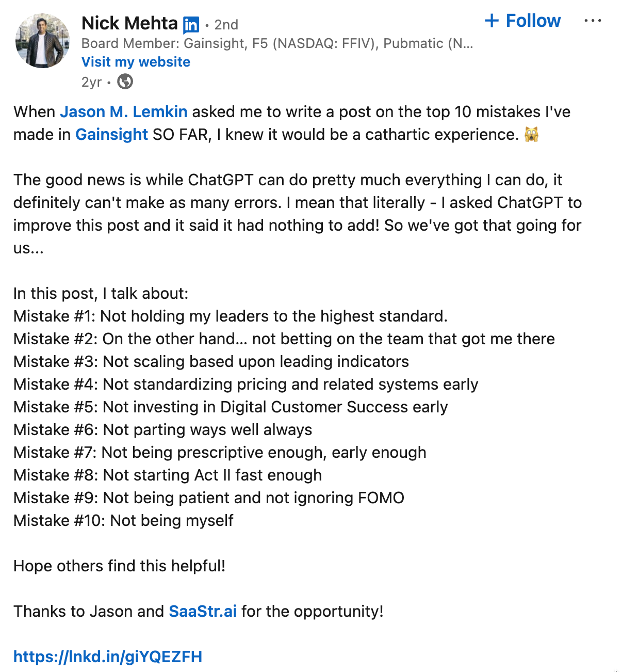Open the Board Member Gainsight headline text
This screenshot has height=672, width=622.
coord(277,43)
